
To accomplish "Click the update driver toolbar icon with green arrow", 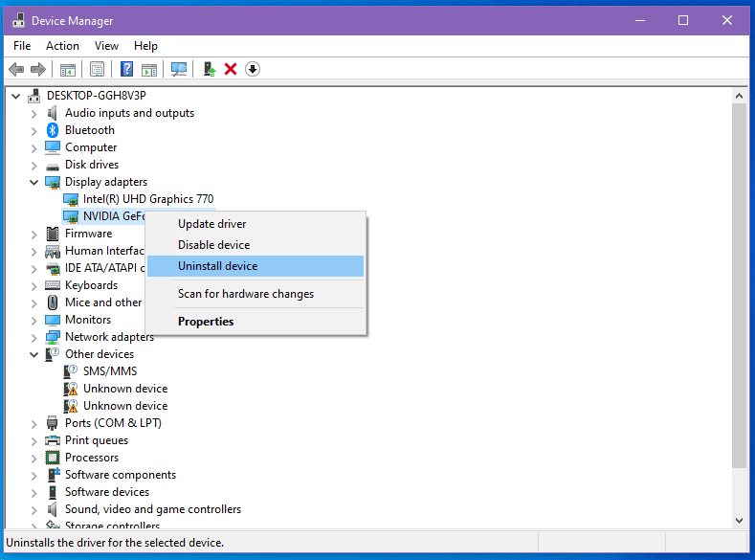I will click(209, 69).
